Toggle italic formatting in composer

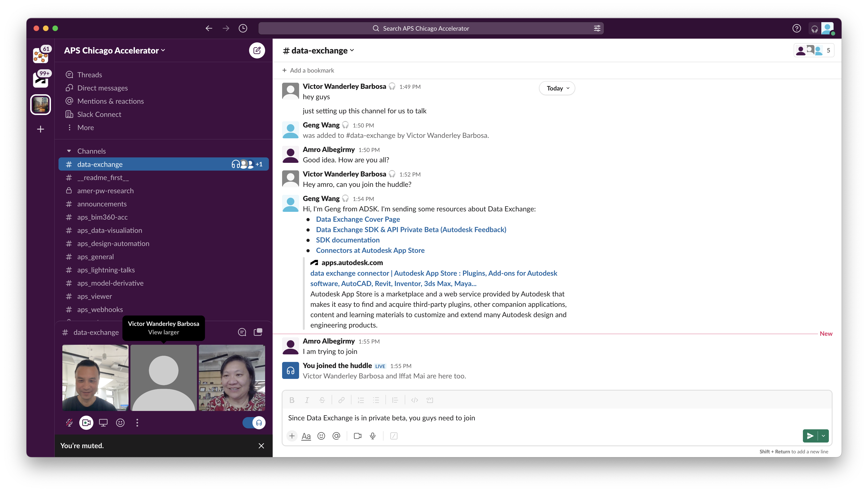(x=307, y=400)
